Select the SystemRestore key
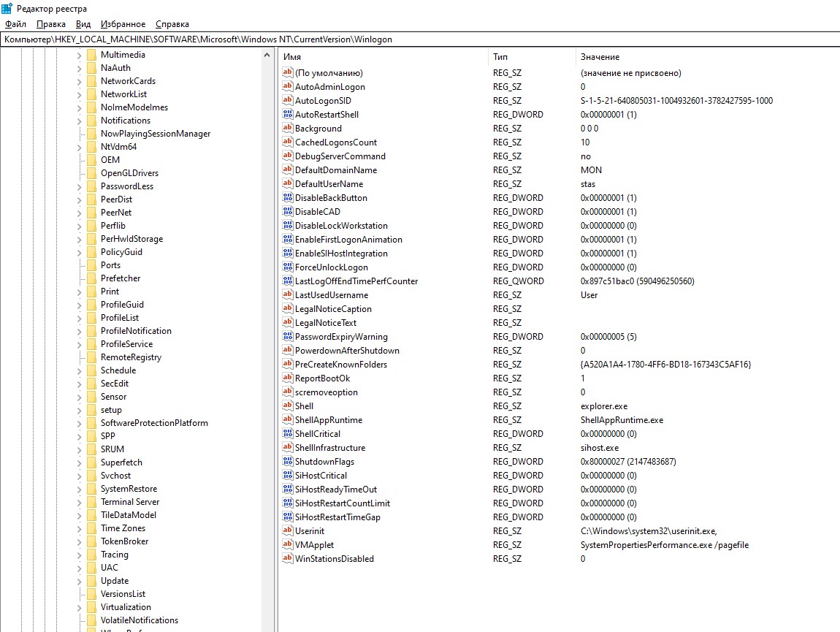The width and height of the screenshot is (840, 632). [129, 489]
